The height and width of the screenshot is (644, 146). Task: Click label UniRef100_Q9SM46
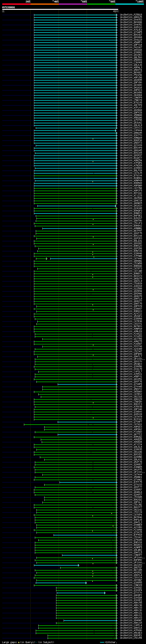pos(131,294)
